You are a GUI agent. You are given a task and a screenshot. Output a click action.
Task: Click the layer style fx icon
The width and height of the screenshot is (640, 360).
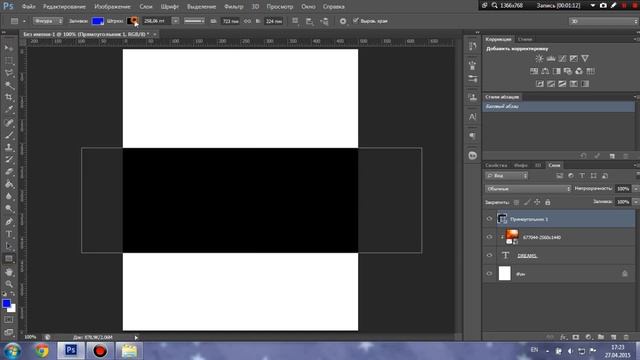pyautogui.click(x=563, y=337)
